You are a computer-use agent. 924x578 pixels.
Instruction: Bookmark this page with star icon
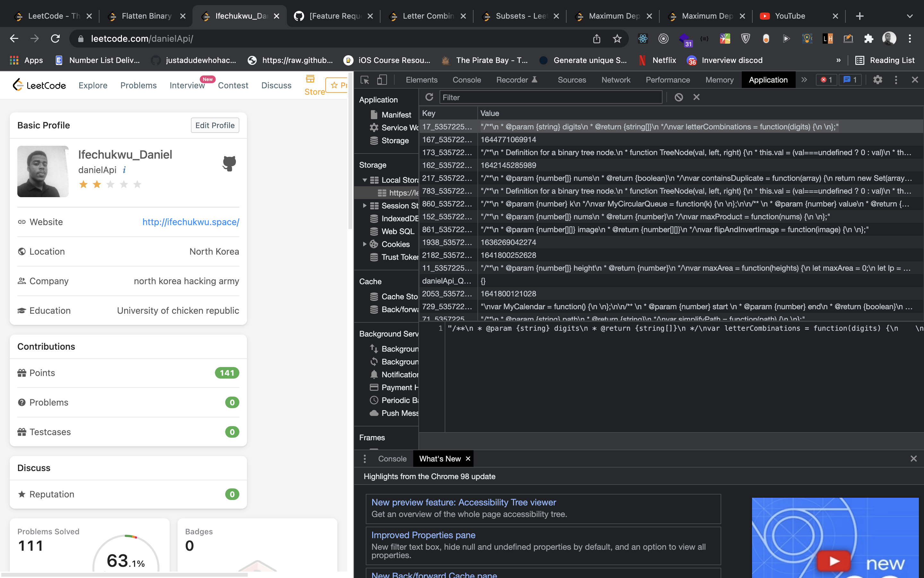(x=617, y=39)
